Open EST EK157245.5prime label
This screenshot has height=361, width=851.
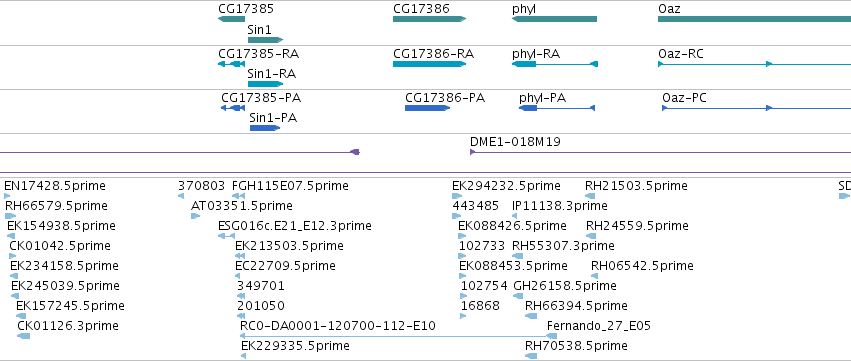tap(70, 306)
